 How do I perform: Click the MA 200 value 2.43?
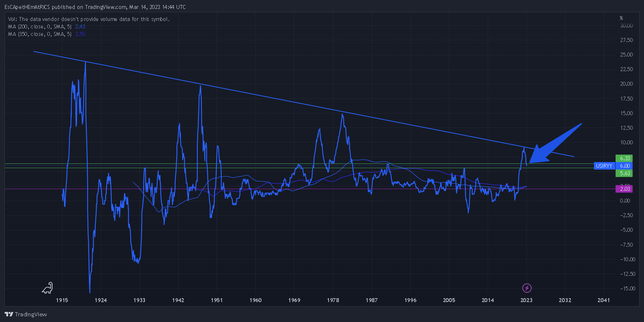(x=80, y=27)
